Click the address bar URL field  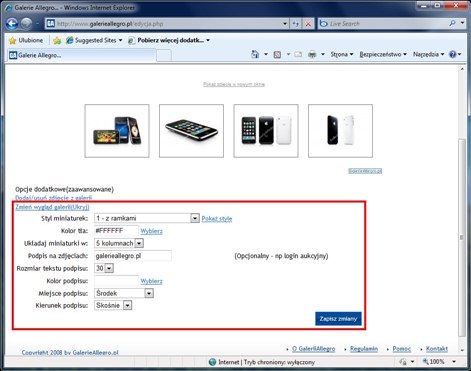point(163,24)
